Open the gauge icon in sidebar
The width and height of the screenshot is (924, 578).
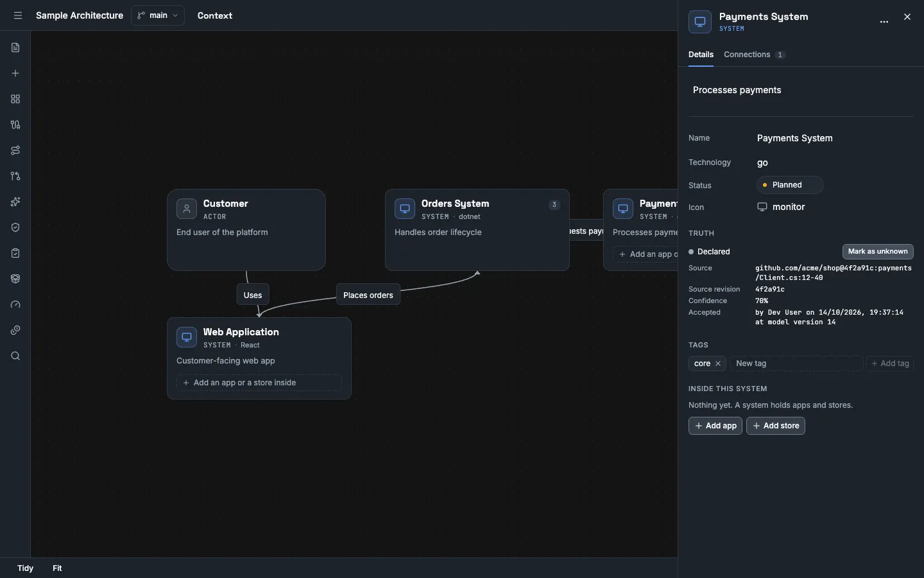tap(15, 304)
